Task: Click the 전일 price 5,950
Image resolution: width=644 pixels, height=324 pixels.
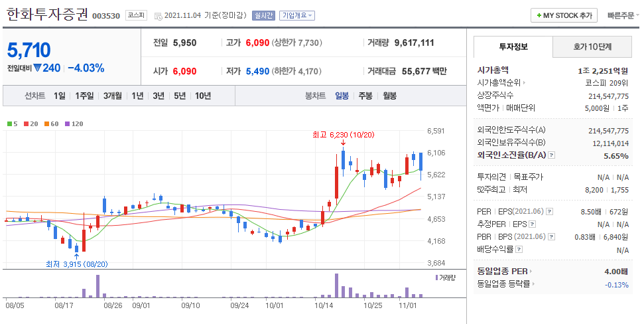Action: 185,42
